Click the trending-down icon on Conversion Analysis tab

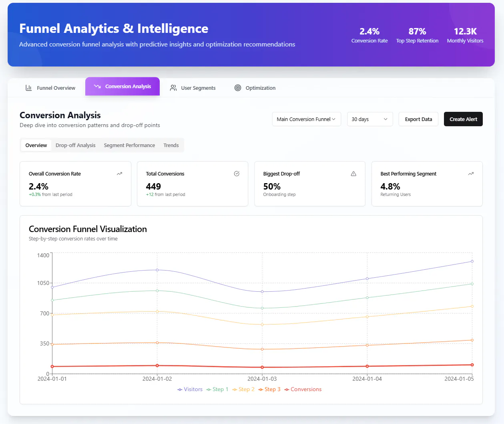(x=97, y=87)
